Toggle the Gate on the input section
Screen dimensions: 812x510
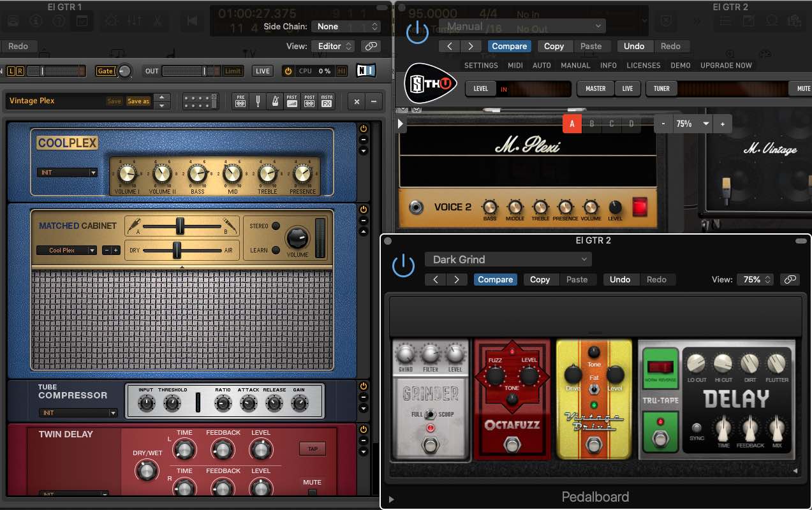pos(106,71)
